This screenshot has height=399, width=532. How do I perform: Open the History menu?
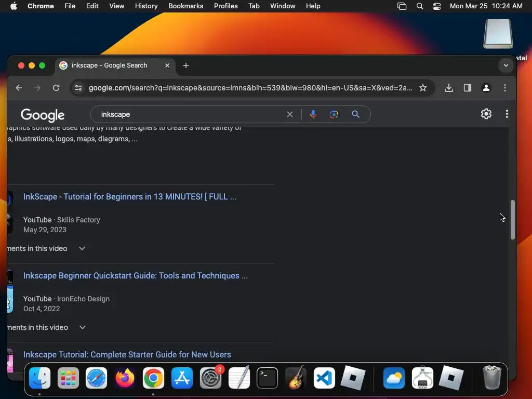146,6
